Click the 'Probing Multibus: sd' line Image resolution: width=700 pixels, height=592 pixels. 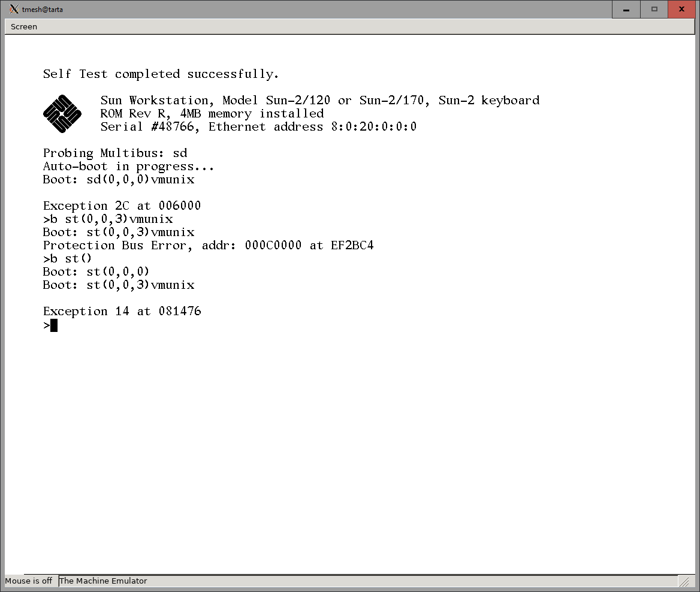[x=115, y=153]
